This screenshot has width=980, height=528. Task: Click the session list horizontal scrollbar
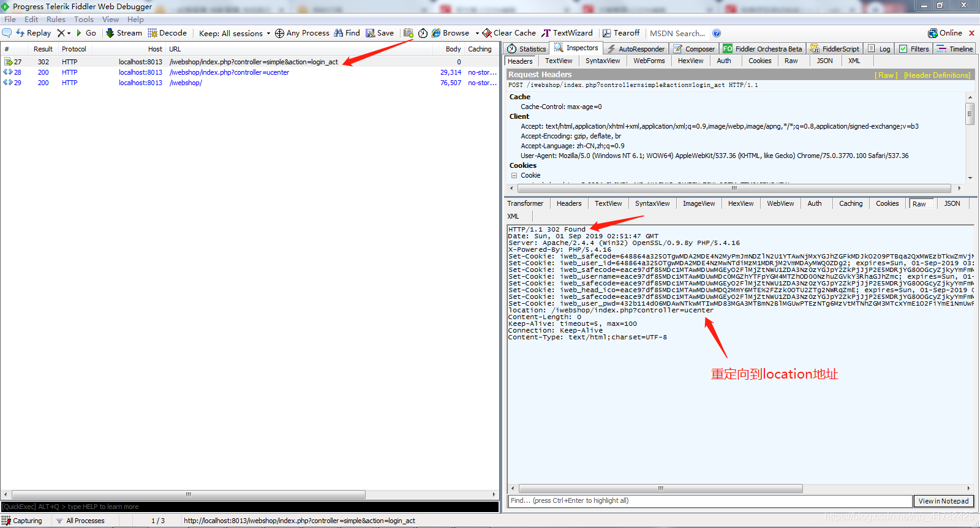[189, 494]
